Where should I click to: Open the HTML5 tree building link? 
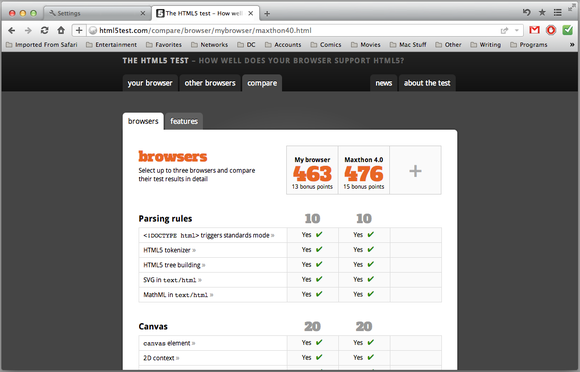[x=174, y=265]
